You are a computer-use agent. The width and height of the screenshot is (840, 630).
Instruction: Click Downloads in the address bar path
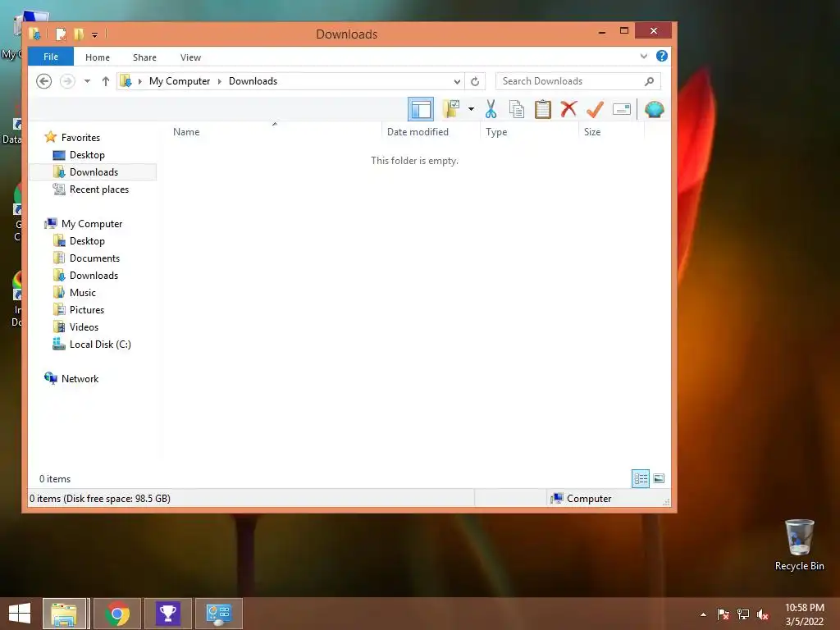(253, 81)
